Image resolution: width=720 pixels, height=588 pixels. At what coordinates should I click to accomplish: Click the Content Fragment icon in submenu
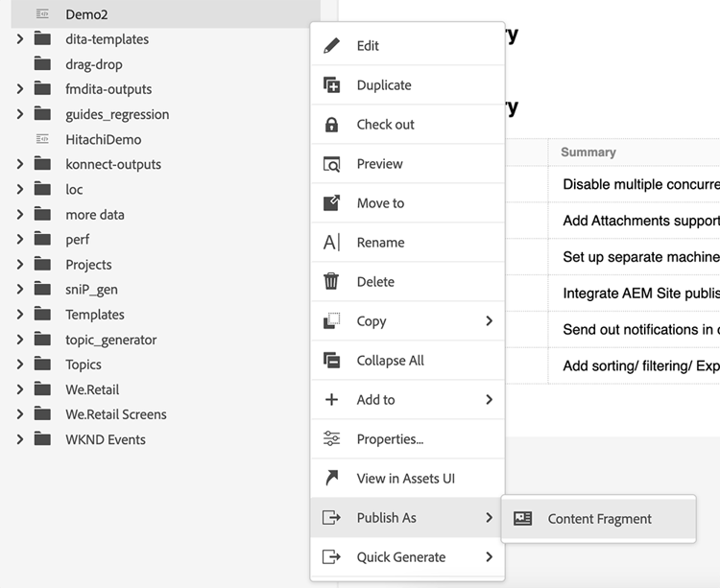click(522, 519)
